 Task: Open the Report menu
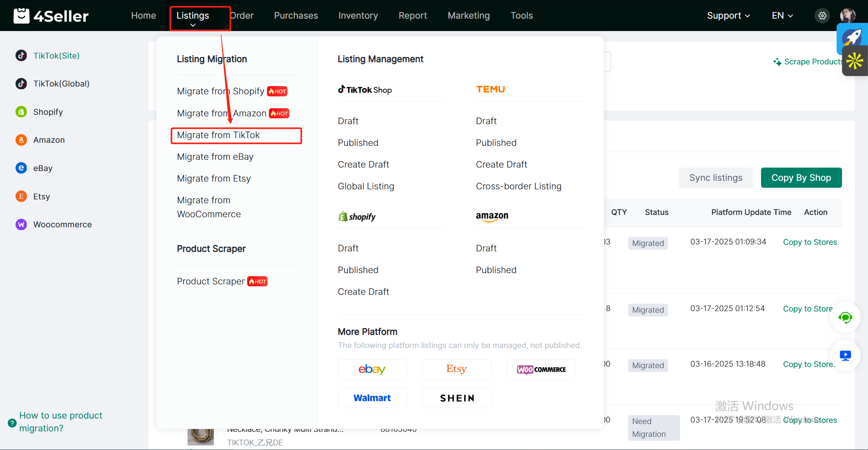point(413,16)
